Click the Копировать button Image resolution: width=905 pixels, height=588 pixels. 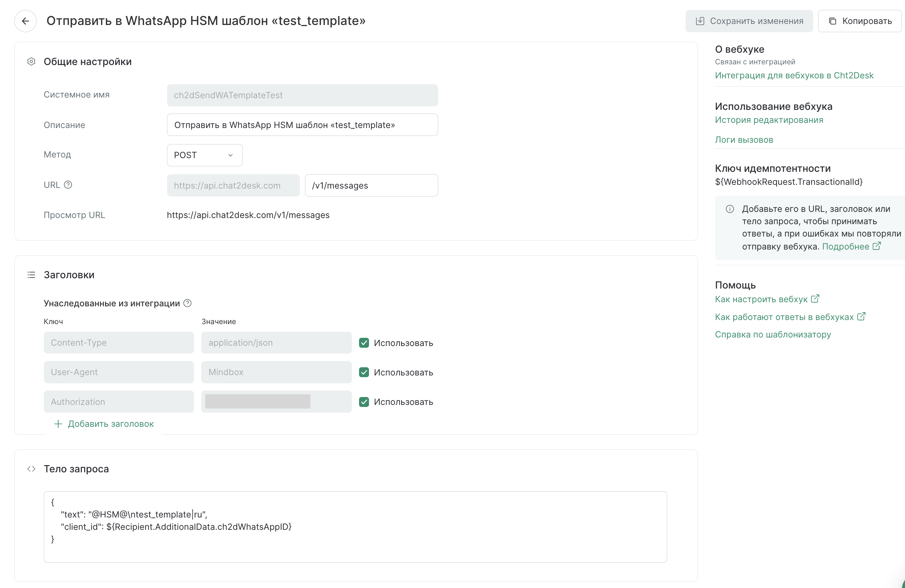tap(860, 21)
